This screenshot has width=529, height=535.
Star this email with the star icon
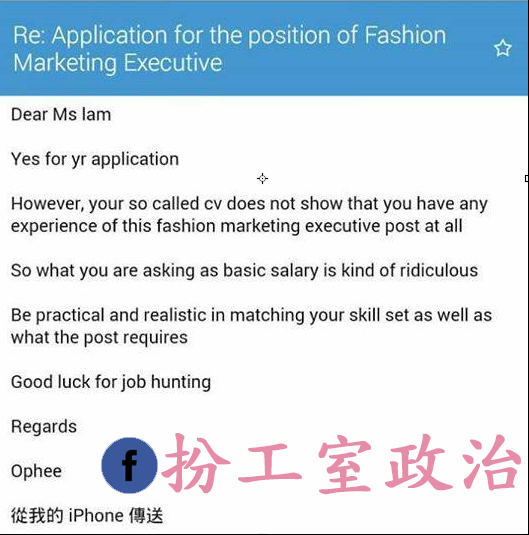pos(502,48)
